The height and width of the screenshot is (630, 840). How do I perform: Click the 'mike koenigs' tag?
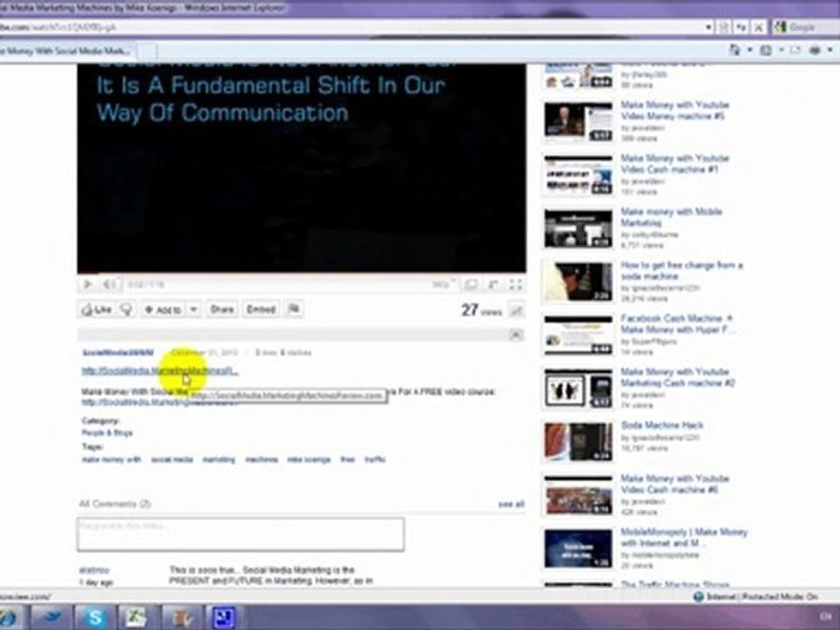point(309,459)
